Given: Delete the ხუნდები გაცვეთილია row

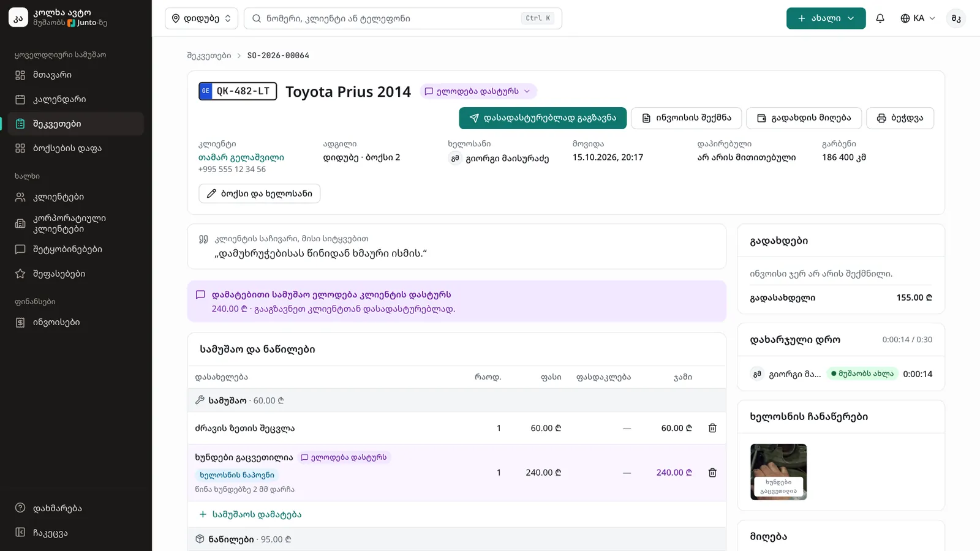Looking at the screenshot, I should tap(712, 473).
